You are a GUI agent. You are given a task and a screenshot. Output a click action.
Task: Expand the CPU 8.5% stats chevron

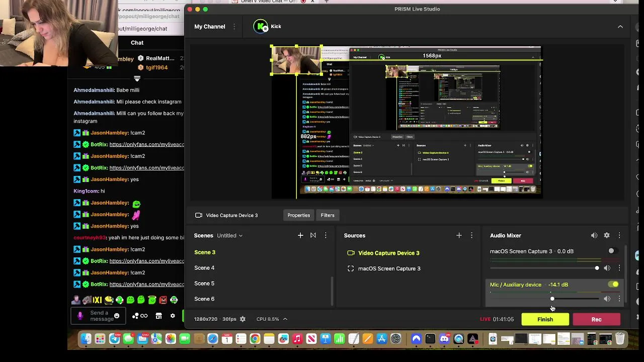[285, 319]
